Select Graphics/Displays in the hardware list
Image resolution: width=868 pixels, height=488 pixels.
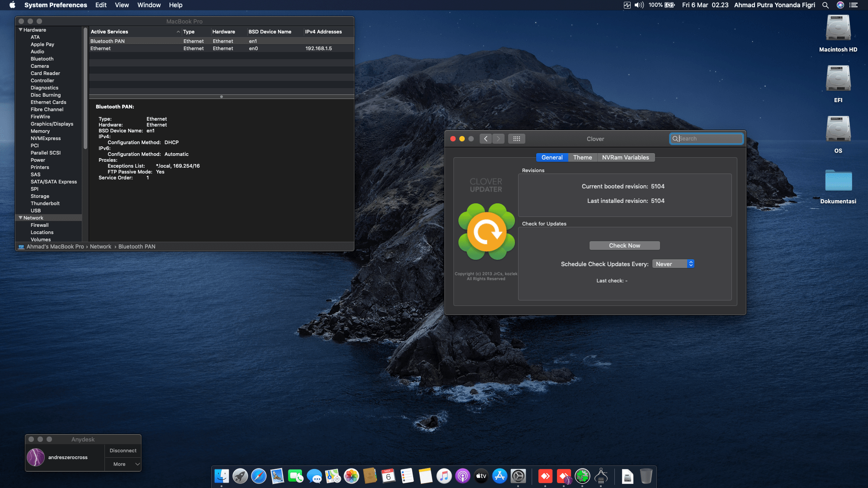pyautogui.click(x=52, y=124)
